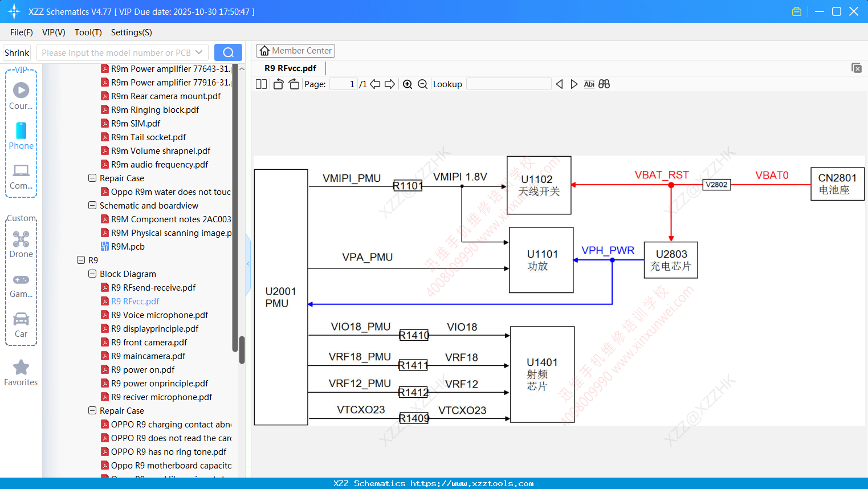This screenshot has height=489, width=868.
Task: Open the model number dropdown arrow
Action: tap(199, 52)
